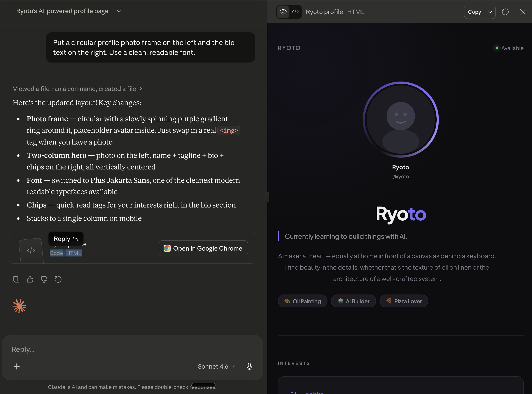Switch to code view toggle
This screenshot has height=394, width=532.
click(x=295, y=12)
